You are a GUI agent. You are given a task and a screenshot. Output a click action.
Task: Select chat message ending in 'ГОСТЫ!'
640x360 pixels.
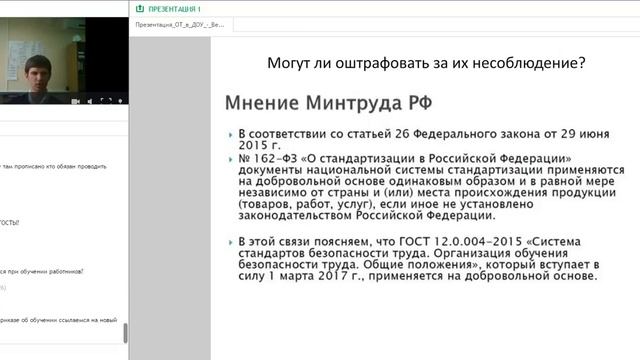pyautogui.click(x=9, y=222)
